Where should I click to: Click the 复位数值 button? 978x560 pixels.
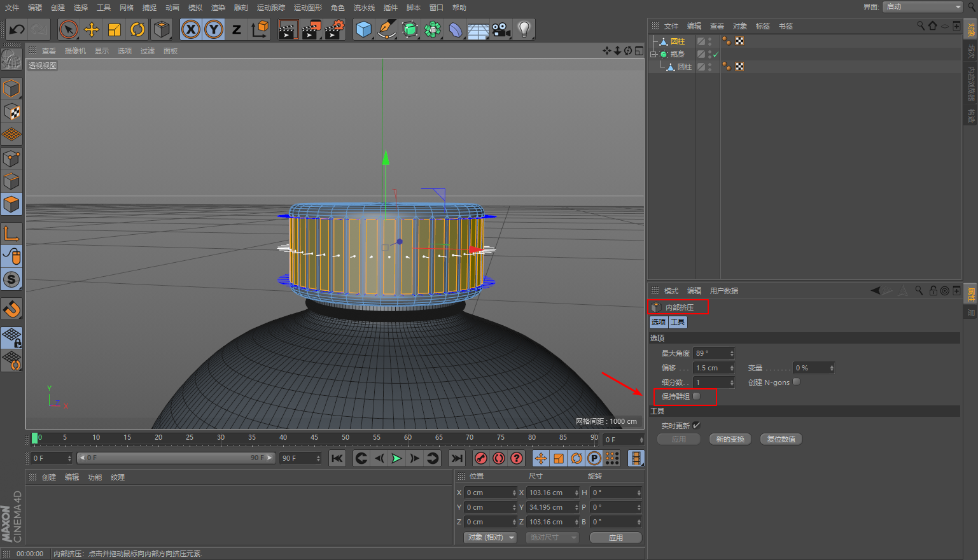coord(781,439)
